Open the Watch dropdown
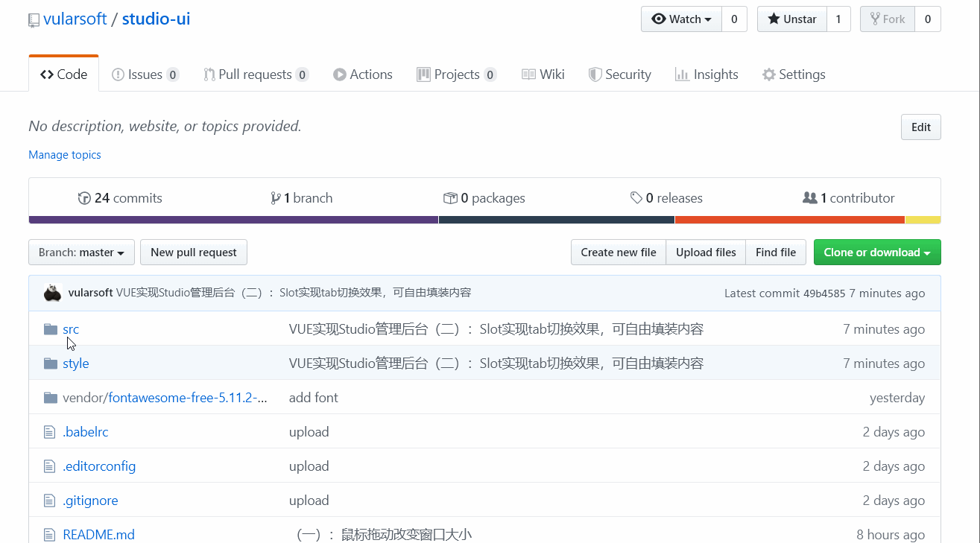Viewport: 980px width, 543px height. [681, 19]
